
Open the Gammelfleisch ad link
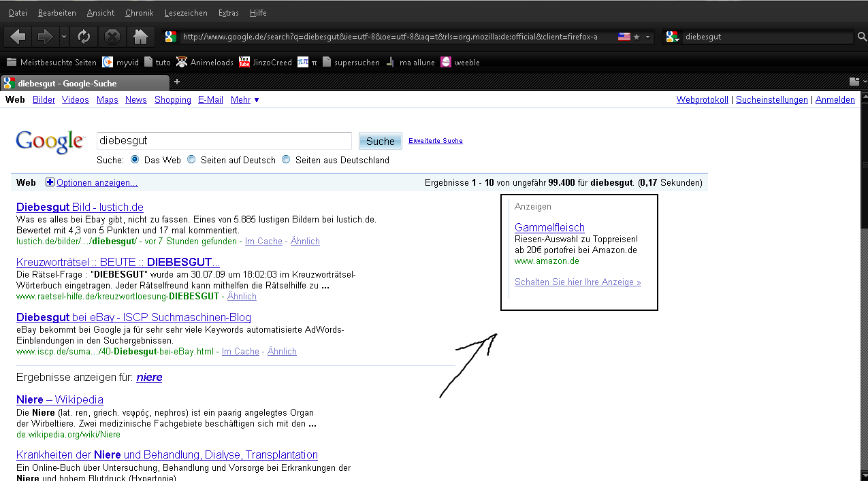coord(549,227)
